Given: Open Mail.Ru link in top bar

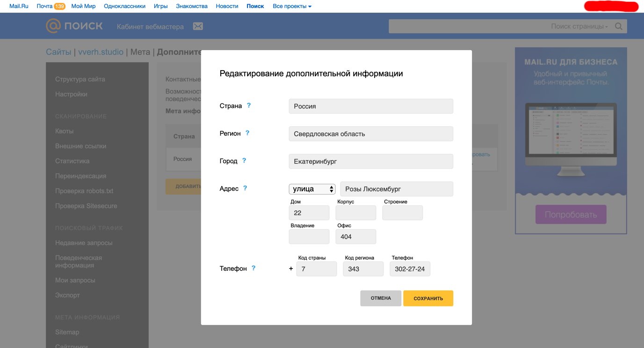Looking at the screenshot, I should coord(19,6).
